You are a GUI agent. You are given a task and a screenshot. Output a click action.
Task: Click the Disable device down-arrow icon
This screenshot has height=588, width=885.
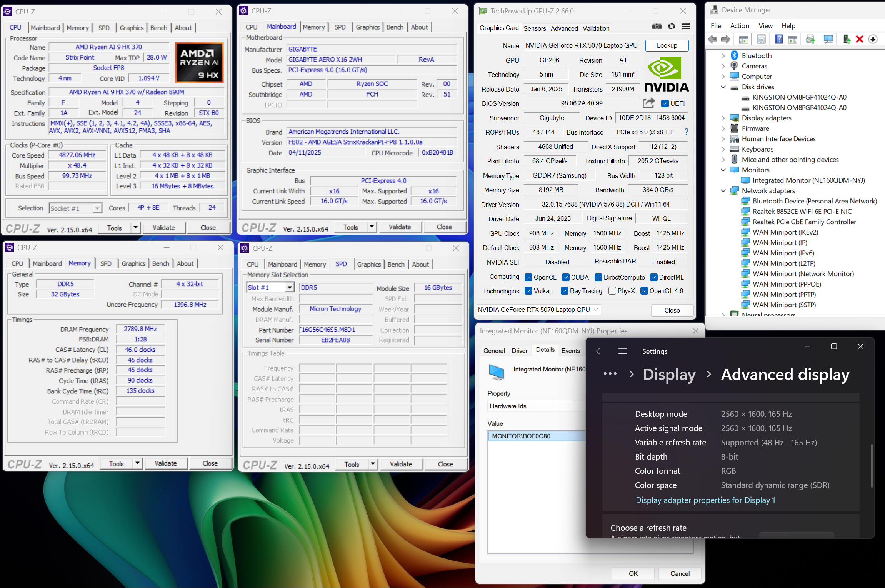coord(873,39)
